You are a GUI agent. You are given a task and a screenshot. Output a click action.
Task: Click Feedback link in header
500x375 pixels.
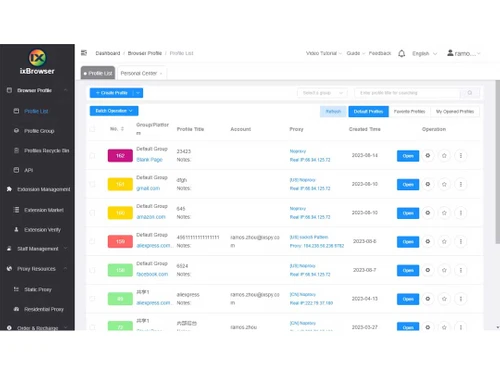pos(380,53)
